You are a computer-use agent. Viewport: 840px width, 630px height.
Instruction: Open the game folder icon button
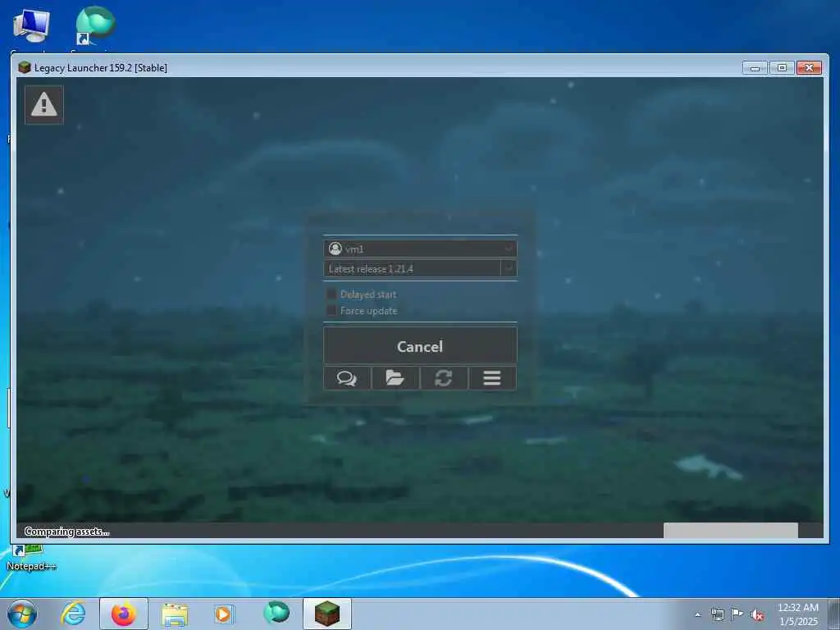[395, 378]
